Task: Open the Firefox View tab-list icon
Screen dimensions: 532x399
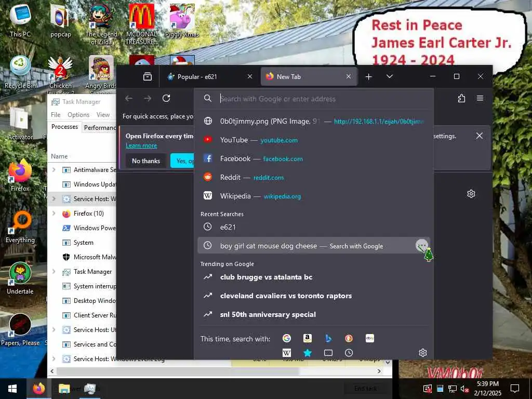Action: 148,77
